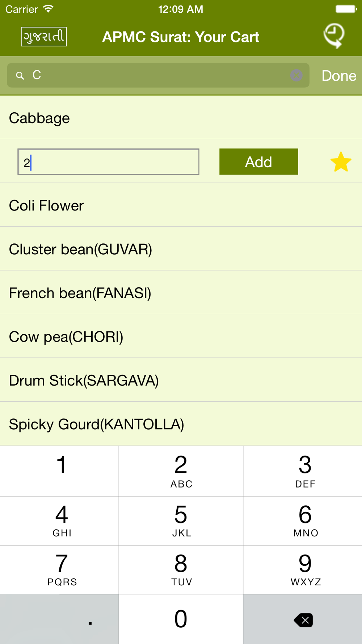
Task: Tap the 0 key on the keypad
Action: (x=181, y=620)
